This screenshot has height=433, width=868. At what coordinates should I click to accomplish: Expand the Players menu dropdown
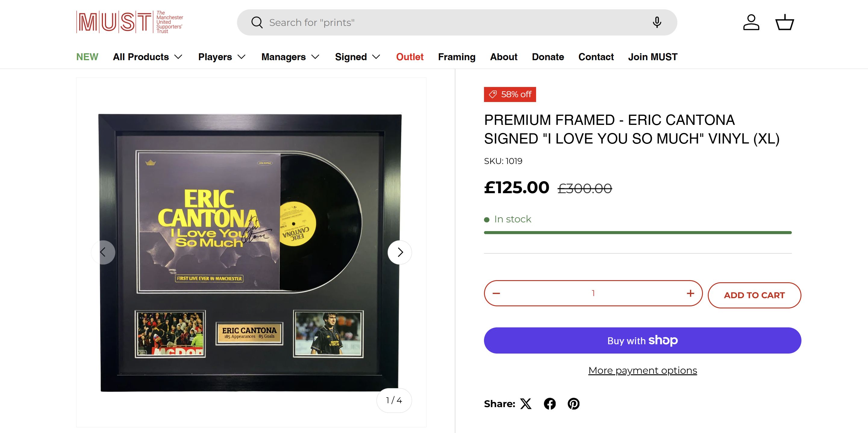tap(221, 57)
